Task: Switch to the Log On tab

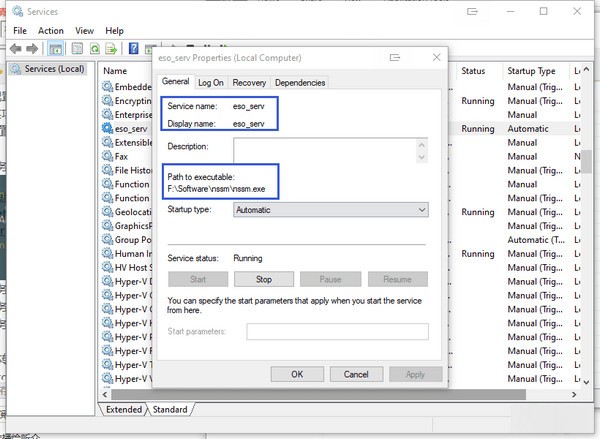Action: point(211,83)
